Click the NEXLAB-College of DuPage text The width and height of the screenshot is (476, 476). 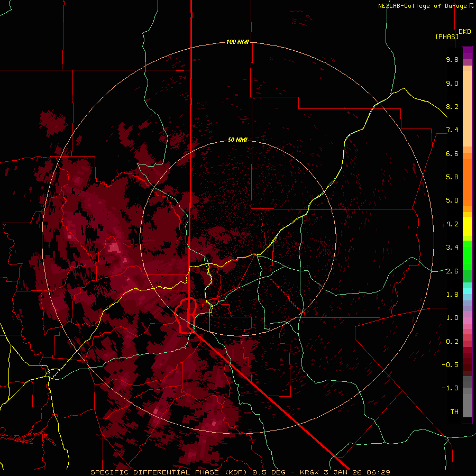pos(422,6)
